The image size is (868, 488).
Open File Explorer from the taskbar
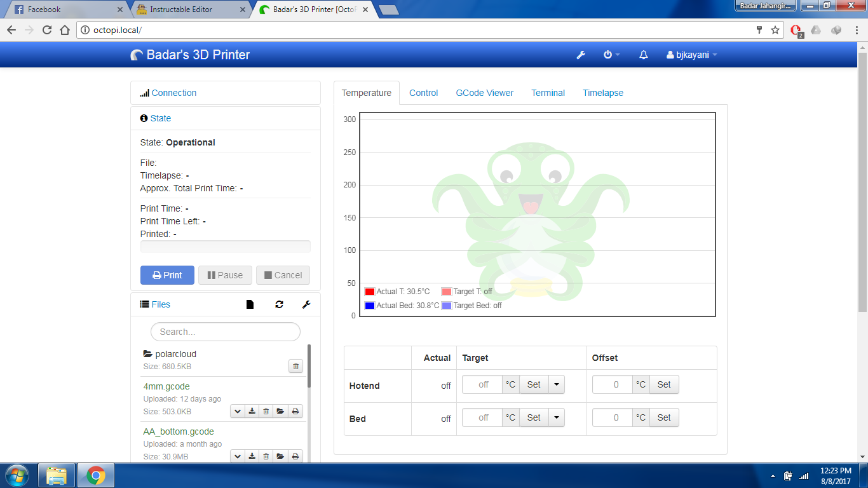pyautogui.click(x=57, y=475)
